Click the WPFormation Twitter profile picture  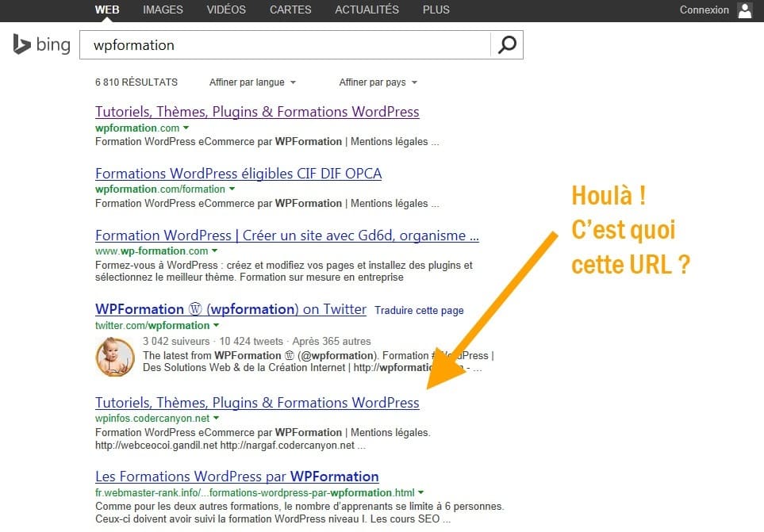[115, 357]
